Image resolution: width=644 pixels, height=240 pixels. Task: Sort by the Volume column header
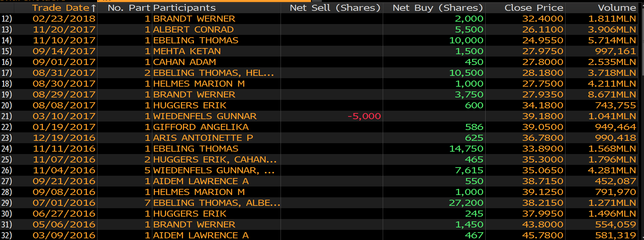(617, 8)
